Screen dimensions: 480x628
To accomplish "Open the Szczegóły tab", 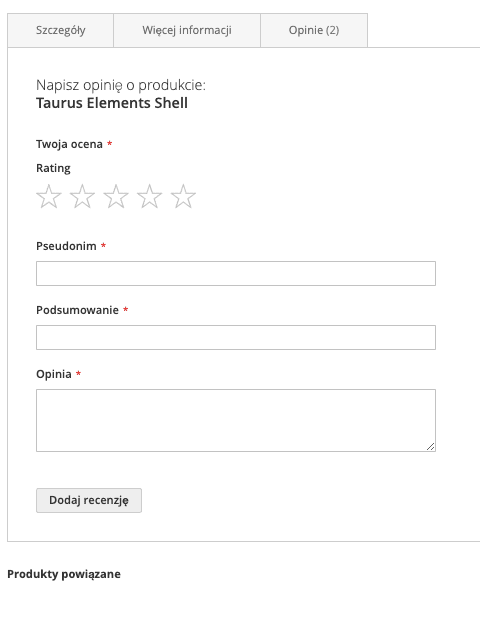I will click(61, 30).
